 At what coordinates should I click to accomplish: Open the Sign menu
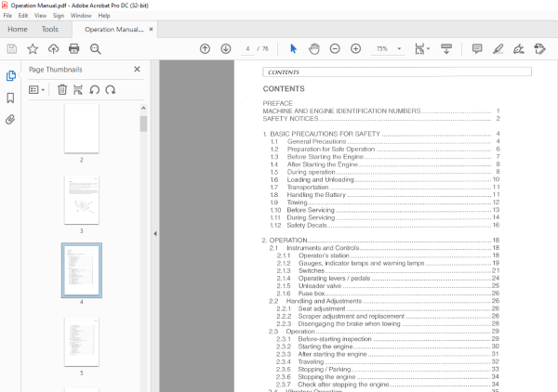point(59,16)
